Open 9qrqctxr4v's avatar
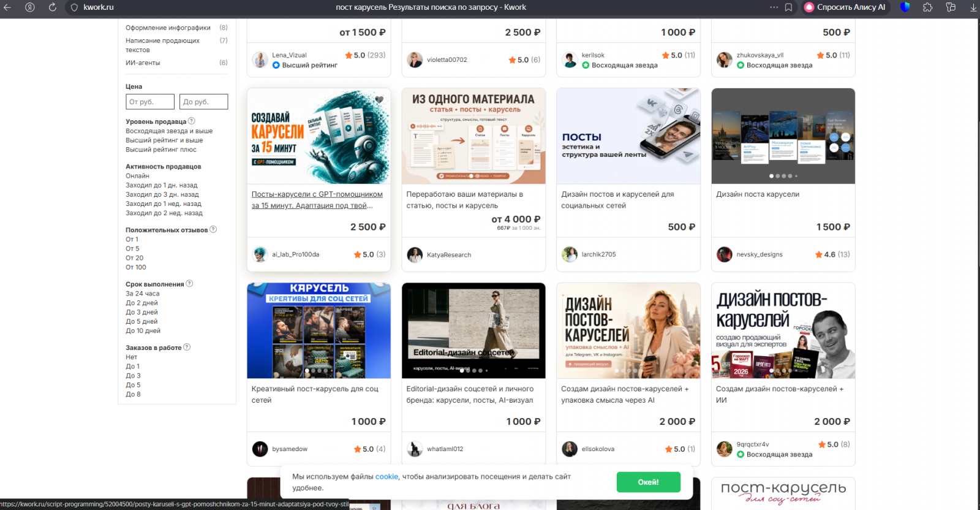The height and width of the screenshot is (510, 980). point(725,449)
